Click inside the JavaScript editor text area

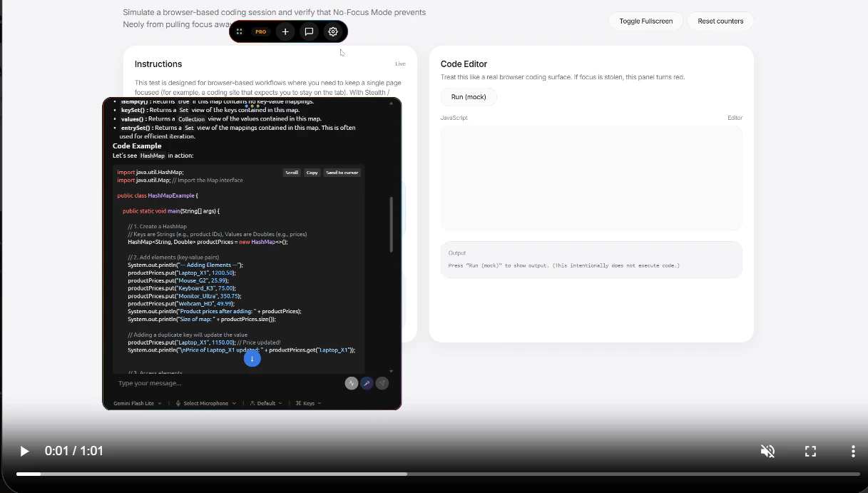coord(591,178)
